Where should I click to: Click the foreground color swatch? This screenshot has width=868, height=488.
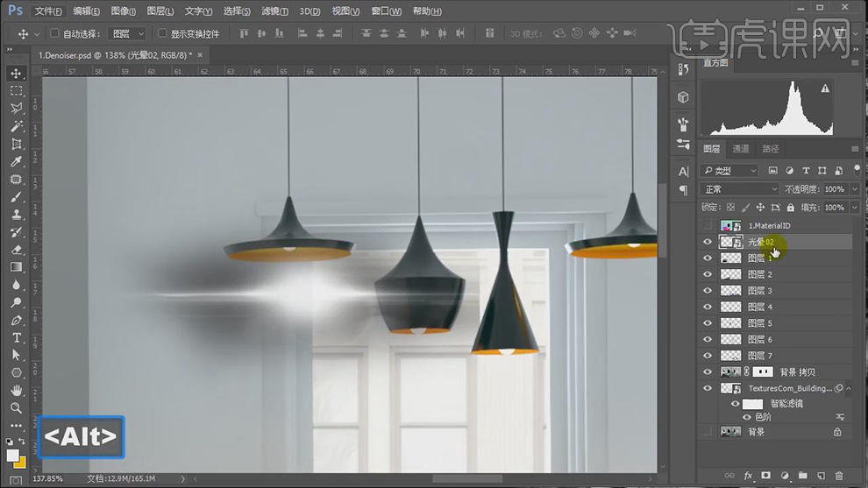12,455
